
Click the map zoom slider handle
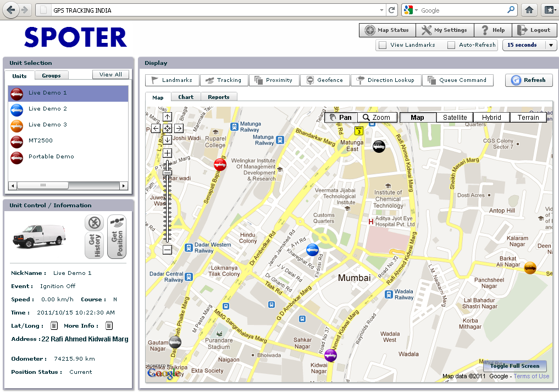point(167,173)
